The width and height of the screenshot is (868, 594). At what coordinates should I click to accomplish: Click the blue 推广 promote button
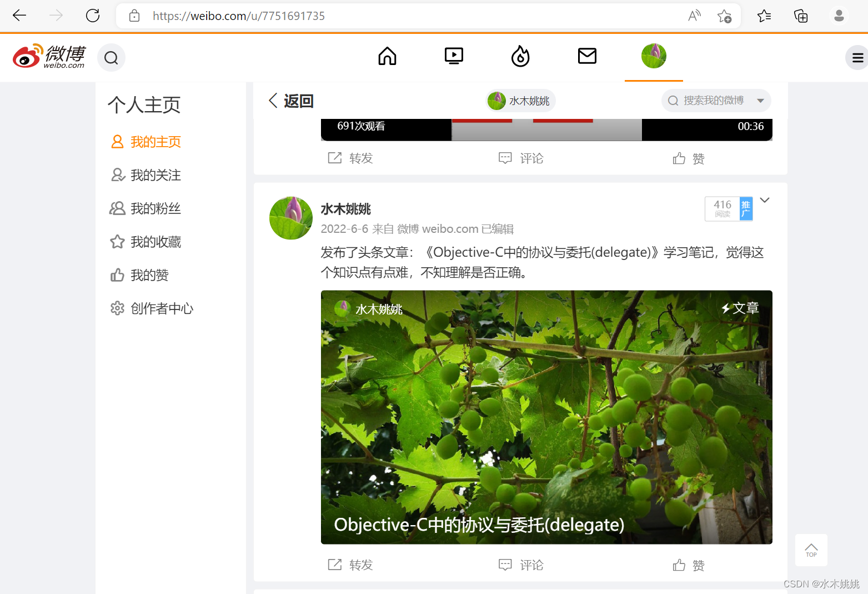click(746, 209)
